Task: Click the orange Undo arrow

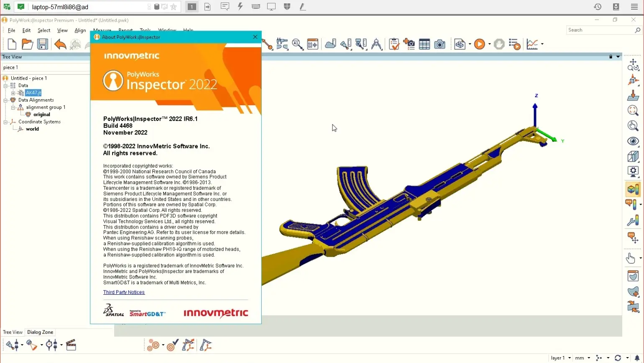Action: [60, 44]
